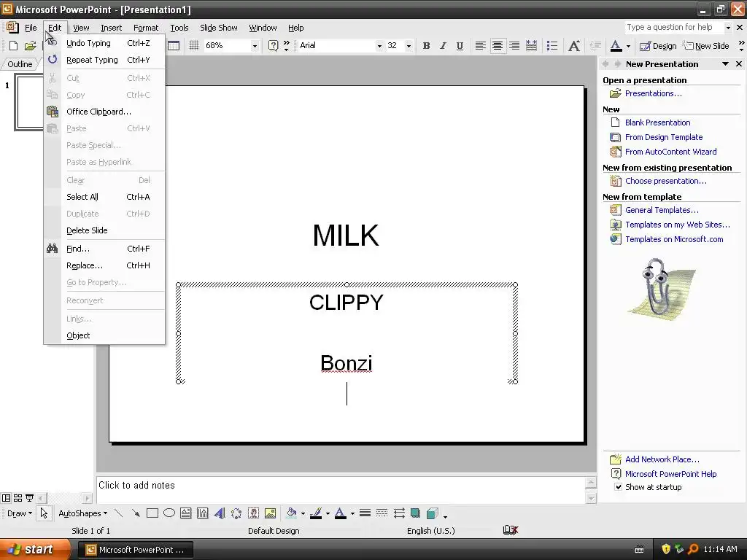Click the New Slide button

point(706,46)
